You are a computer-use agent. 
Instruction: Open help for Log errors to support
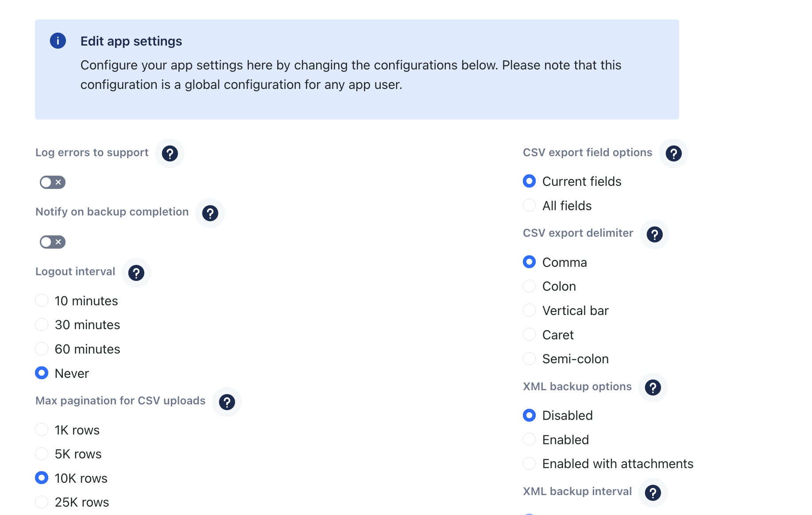(x=169, y=154)
